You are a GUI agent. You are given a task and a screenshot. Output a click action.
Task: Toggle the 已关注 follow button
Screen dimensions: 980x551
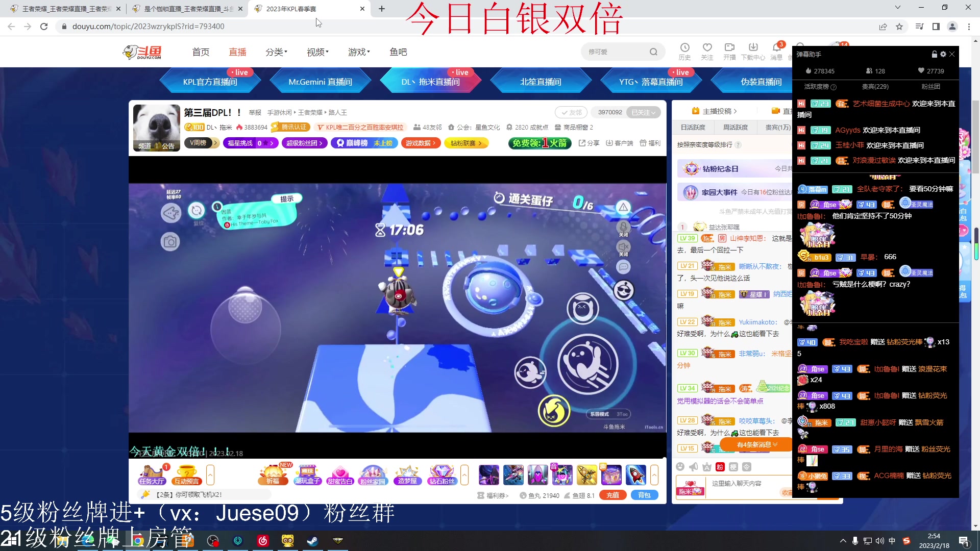click(x=643, y=113)
